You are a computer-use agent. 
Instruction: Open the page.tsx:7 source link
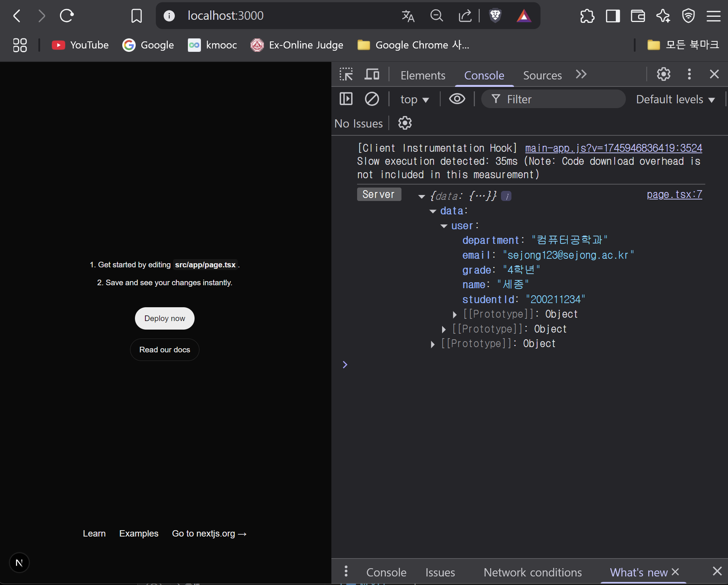coord(674,195)
